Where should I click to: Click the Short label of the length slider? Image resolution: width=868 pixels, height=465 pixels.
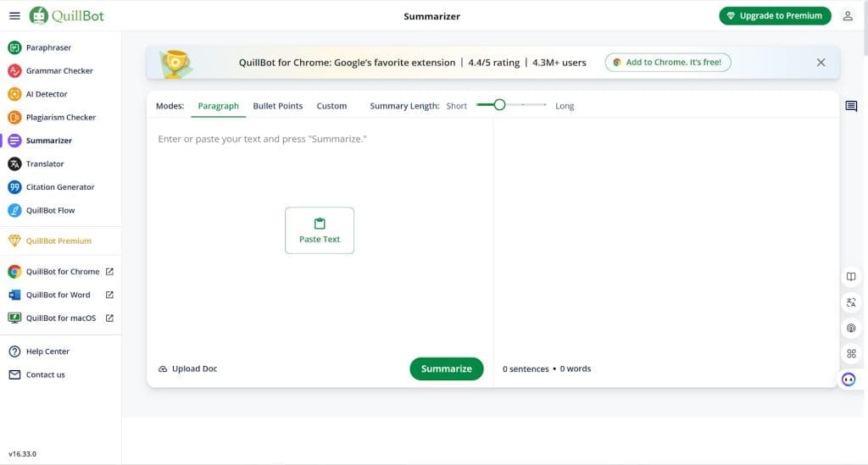coord(457,106)
